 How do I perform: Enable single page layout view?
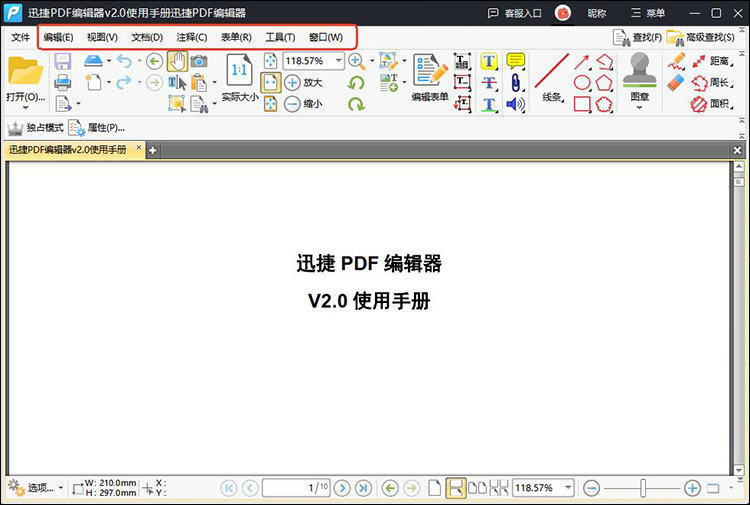pos(434,488)
